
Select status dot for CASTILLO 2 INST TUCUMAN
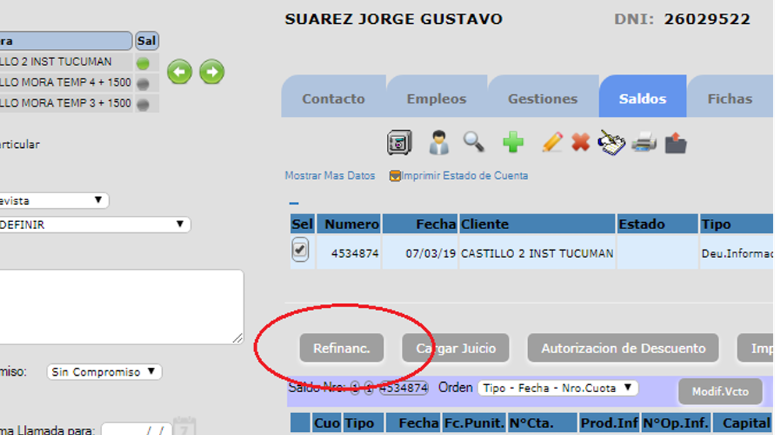(x=143, y=63)
